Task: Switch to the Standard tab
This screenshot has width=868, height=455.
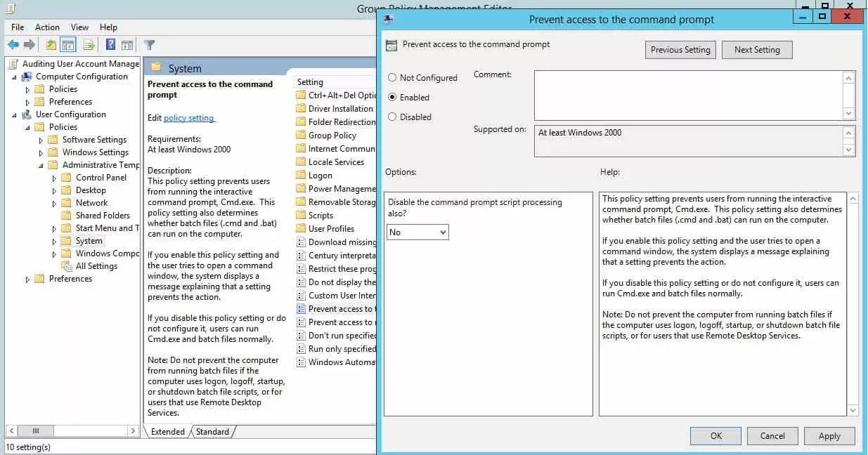Action: click(212, 432)
